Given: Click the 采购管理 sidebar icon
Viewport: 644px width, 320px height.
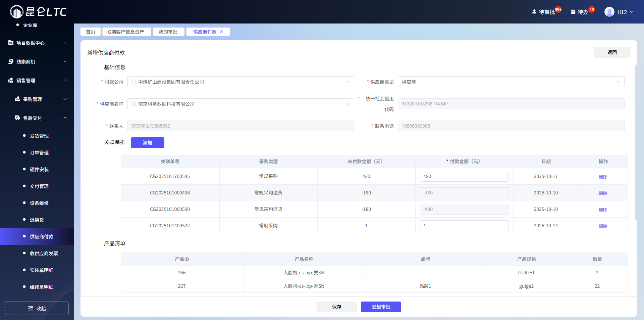Looking at the screenshot, I should 17,99.
